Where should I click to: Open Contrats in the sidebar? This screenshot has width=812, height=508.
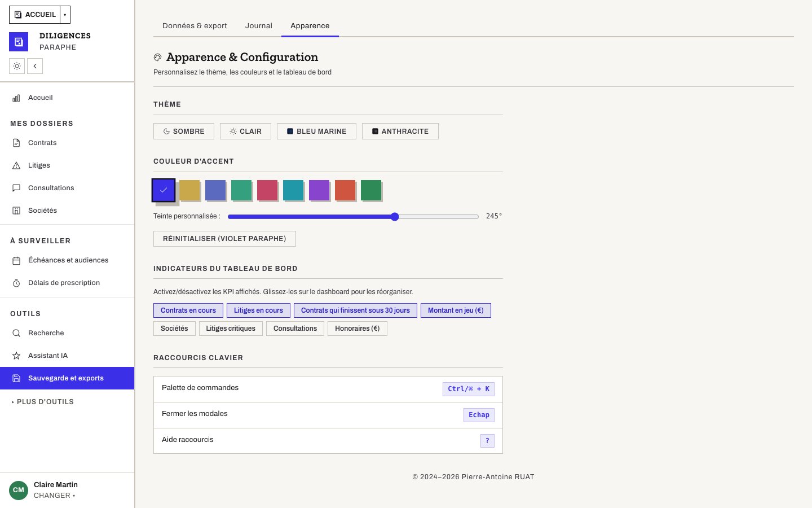(x=67, y=143)
